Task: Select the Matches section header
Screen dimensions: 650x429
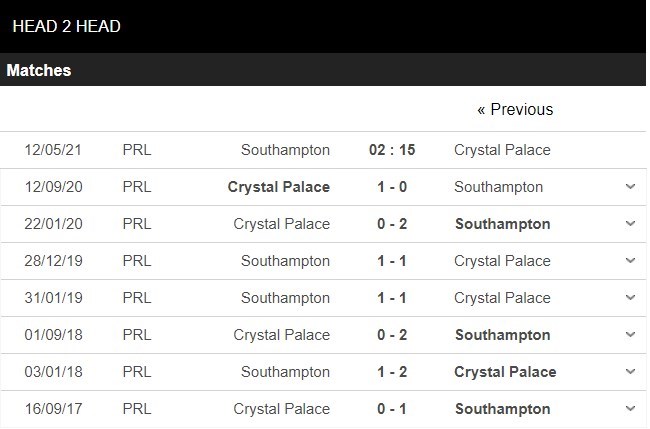Action: [39, 71]
